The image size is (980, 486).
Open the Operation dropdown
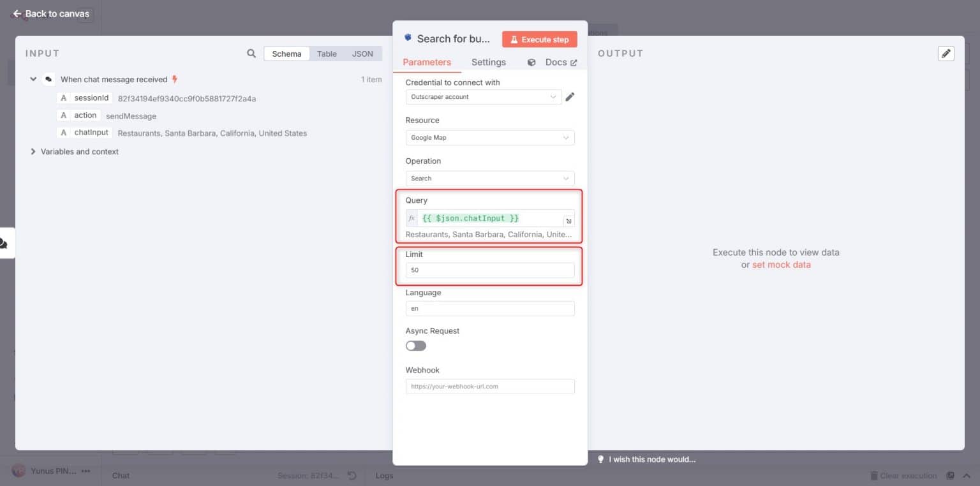tap(489, 178)
